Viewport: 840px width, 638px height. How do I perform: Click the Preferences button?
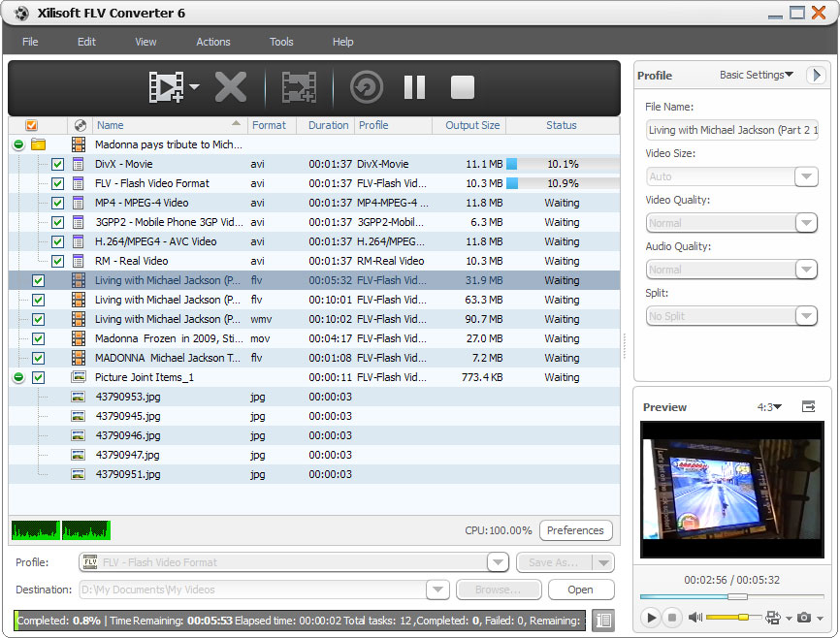[575, 530]
